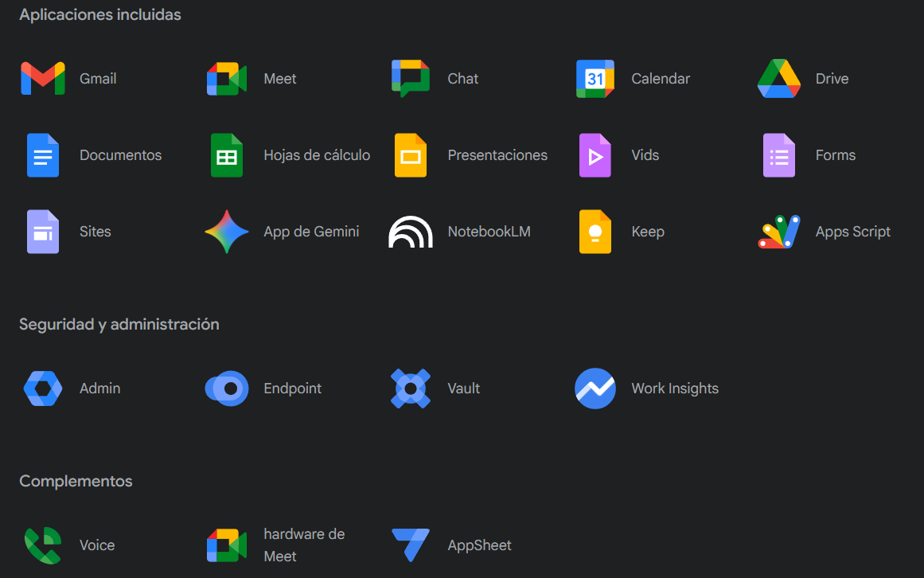
Task: Open the Chat text label
Action: 462,78
